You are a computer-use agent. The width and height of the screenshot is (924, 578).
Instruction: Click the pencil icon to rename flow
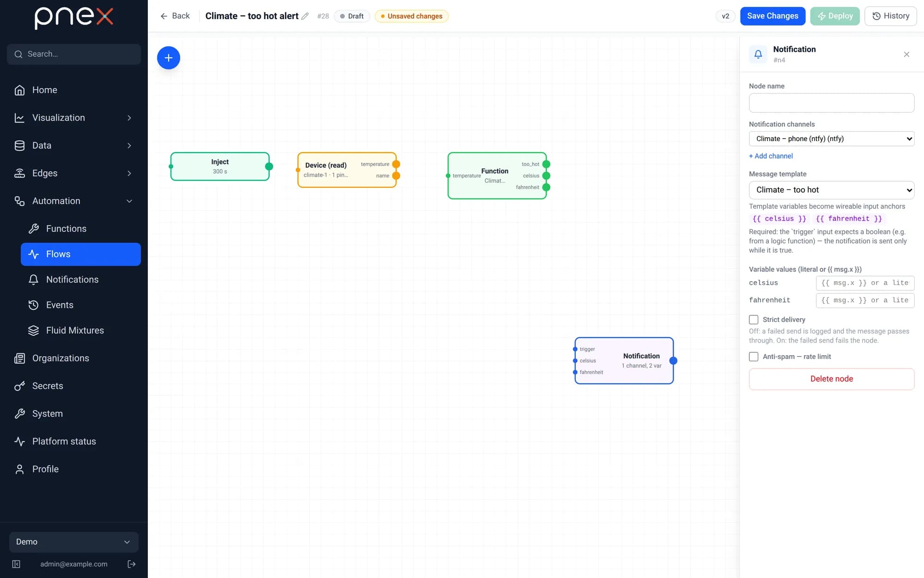(305, 16)
